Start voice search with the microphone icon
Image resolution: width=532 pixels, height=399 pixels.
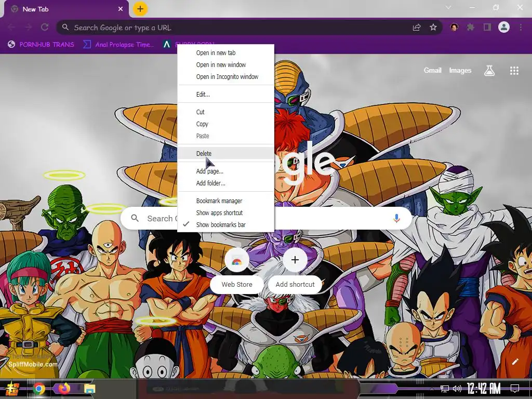(396, 218)
